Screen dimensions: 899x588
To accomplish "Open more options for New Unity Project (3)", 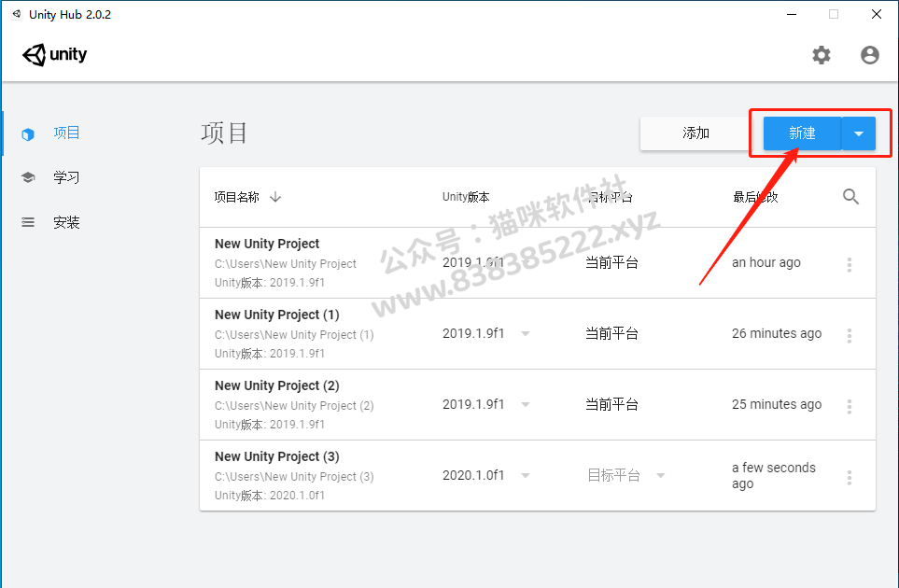I will tap(850, 477).
